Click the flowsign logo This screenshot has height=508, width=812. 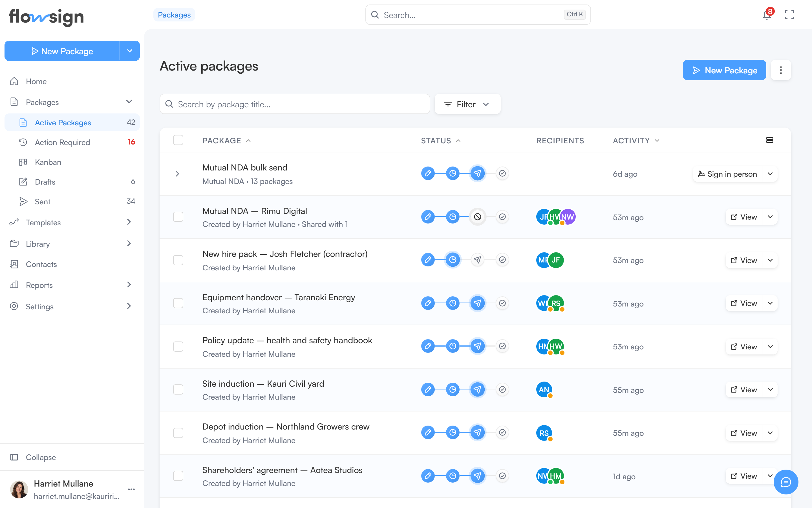(x=46, y=17)
